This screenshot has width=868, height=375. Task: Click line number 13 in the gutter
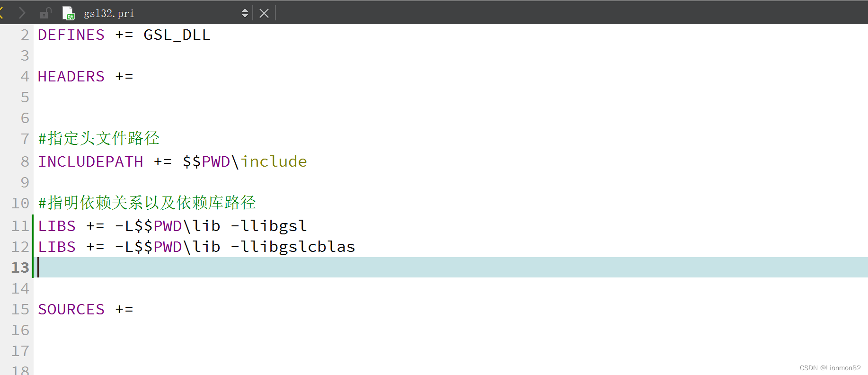tap(19, 268)
